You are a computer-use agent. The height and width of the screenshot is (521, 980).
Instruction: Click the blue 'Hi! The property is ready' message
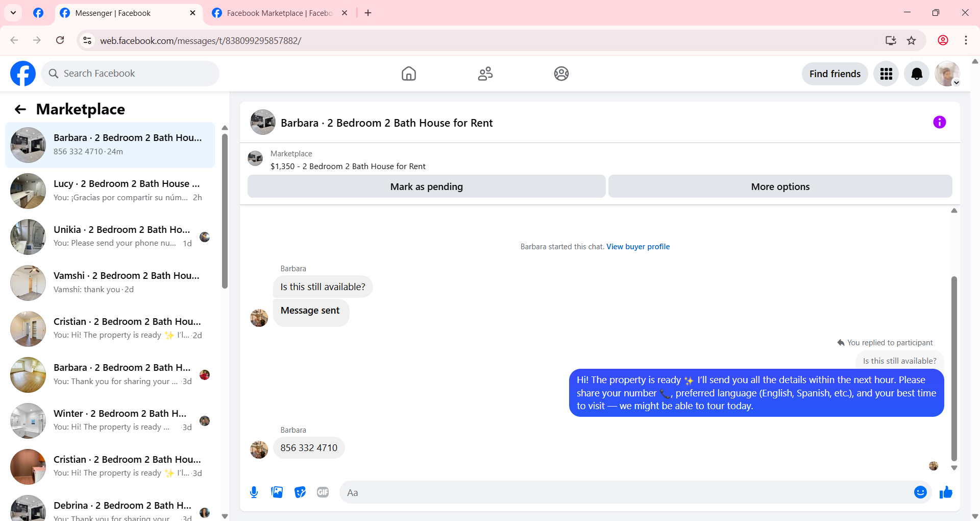pyautogui.click(x=756, y=393)
